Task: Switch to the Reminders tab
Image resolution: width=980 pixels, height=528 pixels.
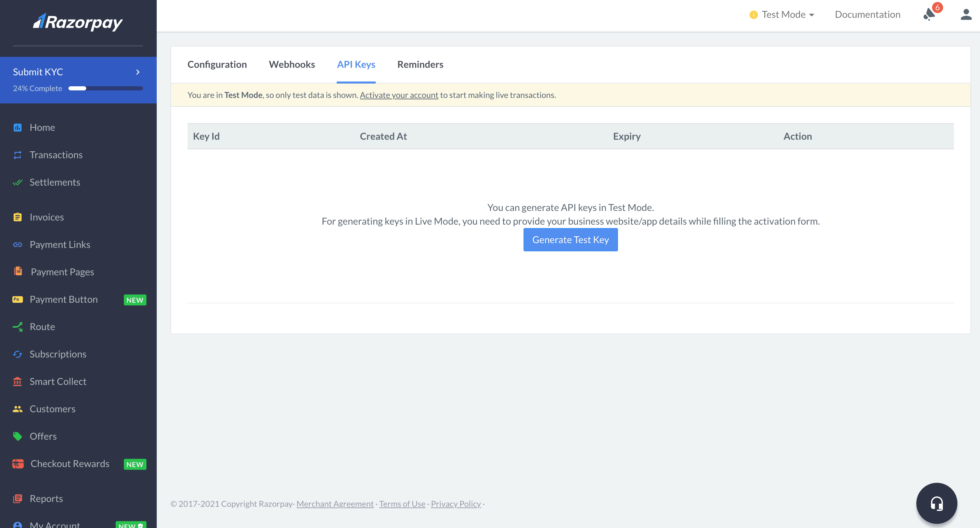Action: [420, 64]
